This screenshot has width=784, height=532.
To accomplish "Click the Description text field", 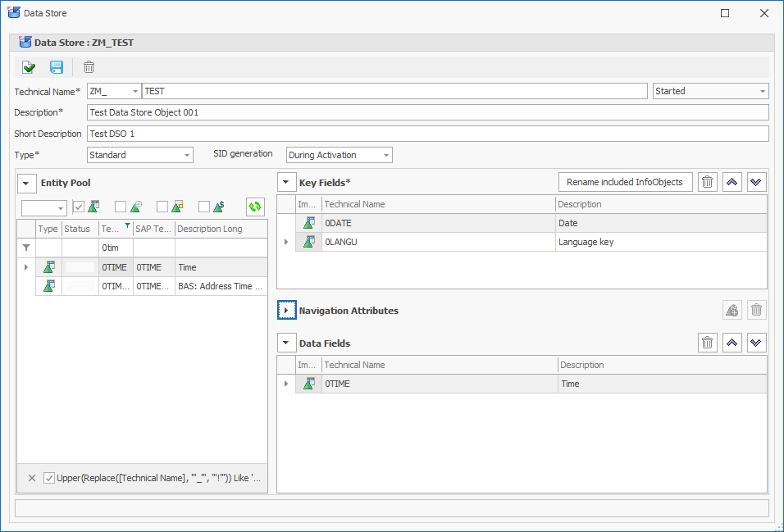I will pos(426,112).
